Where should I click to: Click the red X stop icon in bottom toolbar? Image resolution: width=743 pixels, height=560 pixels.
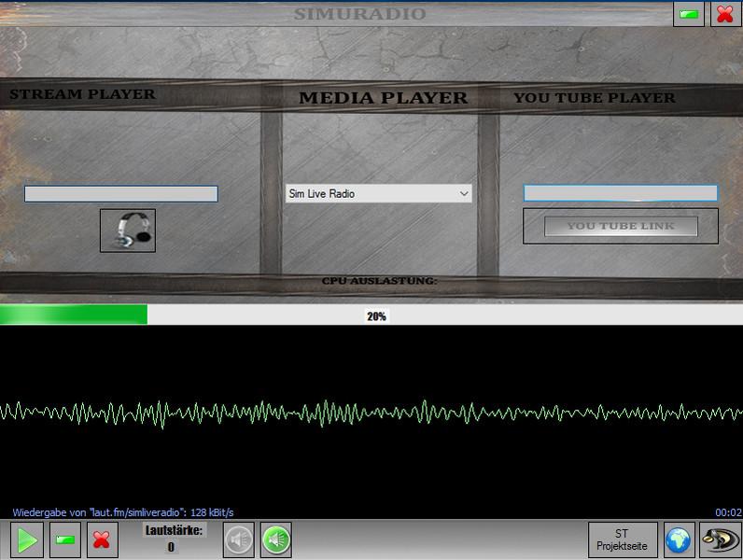point(103,540)
